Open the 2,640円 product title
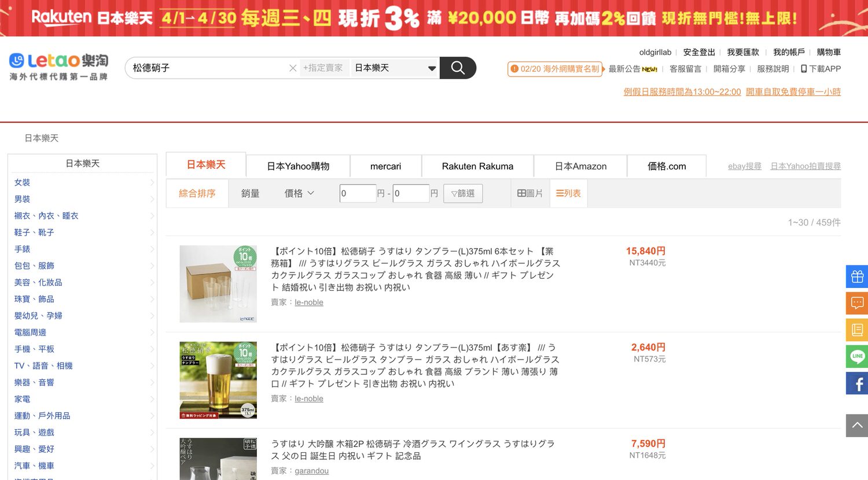868x480 pixels. (415, 365)
